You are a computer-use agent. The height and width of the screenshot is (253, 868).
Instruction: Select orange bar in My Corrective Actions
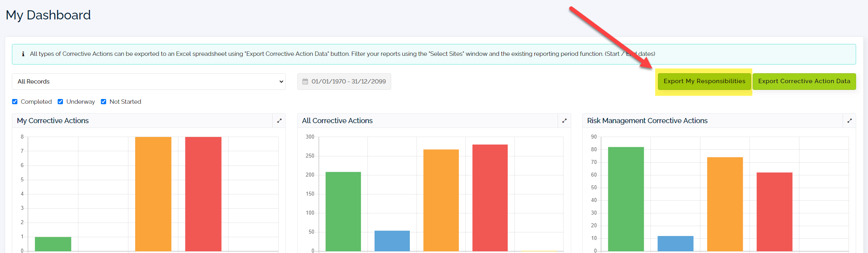[x=153, y=194]
